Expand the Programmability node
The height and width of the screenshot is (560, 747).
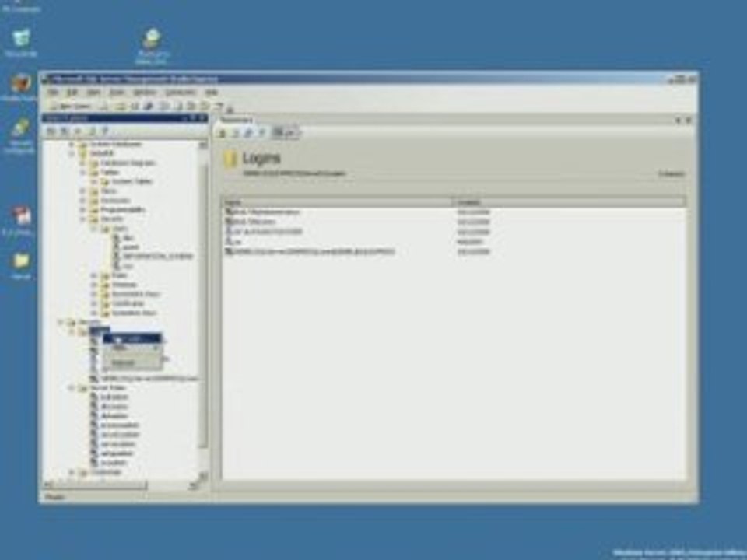pos(83,209)
